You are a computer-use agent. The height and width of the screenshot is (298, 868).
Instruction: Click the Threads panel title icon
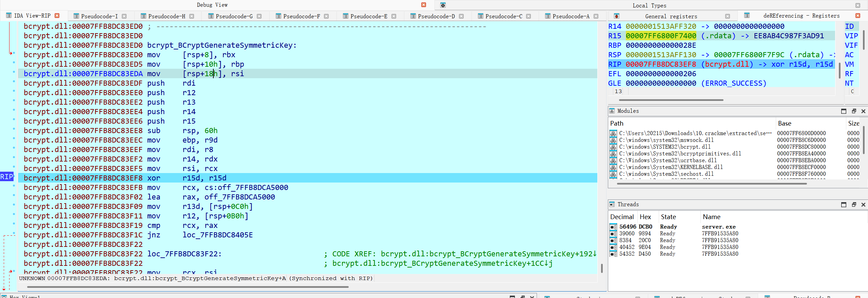[x=612, y=205]
